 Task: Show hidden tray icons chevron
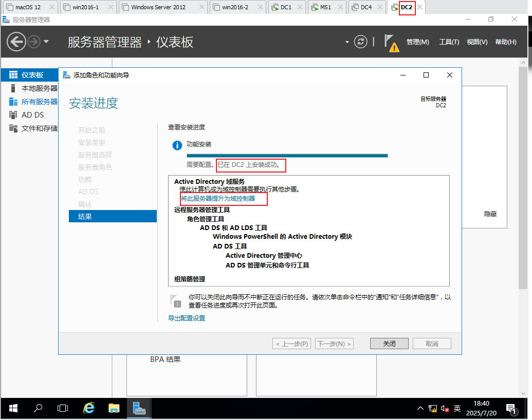click(420, 408)
